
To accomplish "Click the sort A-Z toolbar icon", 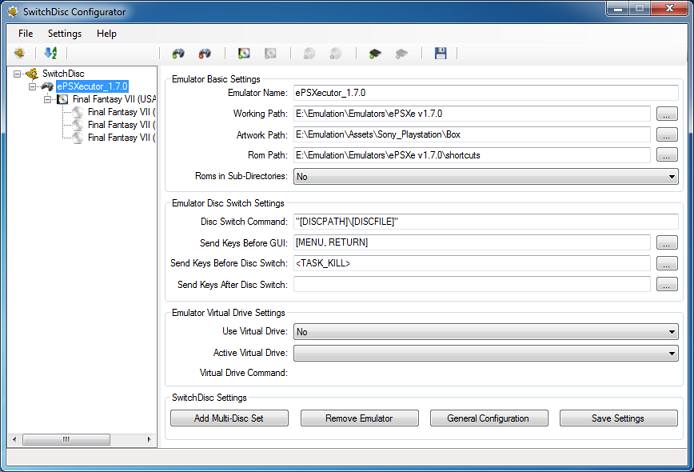I will [51, 53].
